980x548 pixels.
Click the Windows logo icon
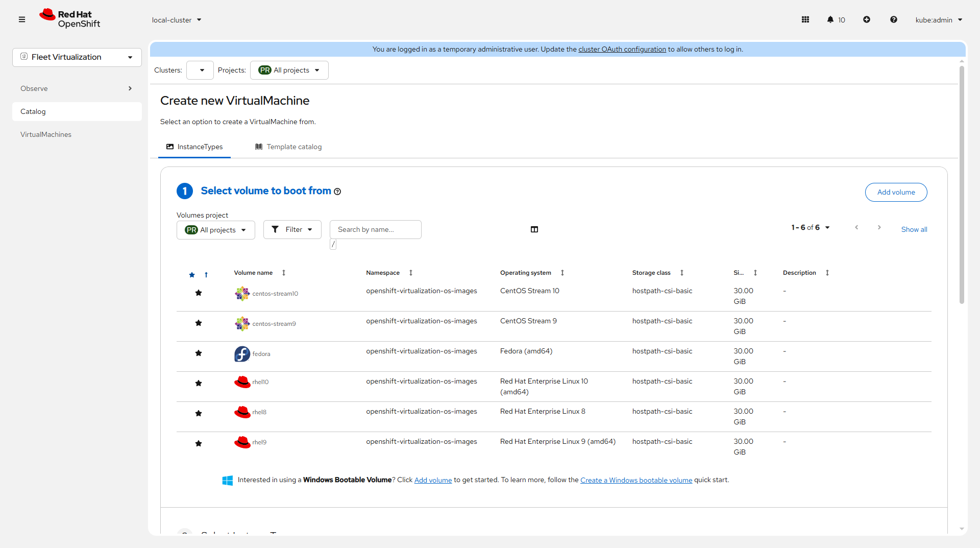[228, 481]
